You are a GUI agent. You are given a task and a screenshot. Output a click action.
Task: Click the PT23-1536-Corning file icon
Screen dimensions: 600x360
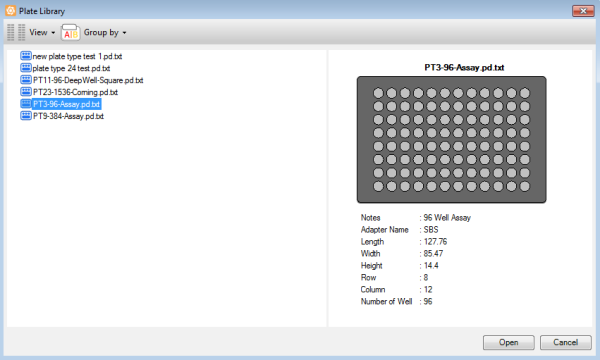coord(26,91)
